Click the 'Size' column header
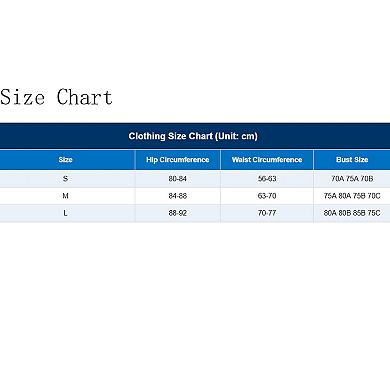 coord(65,160)
